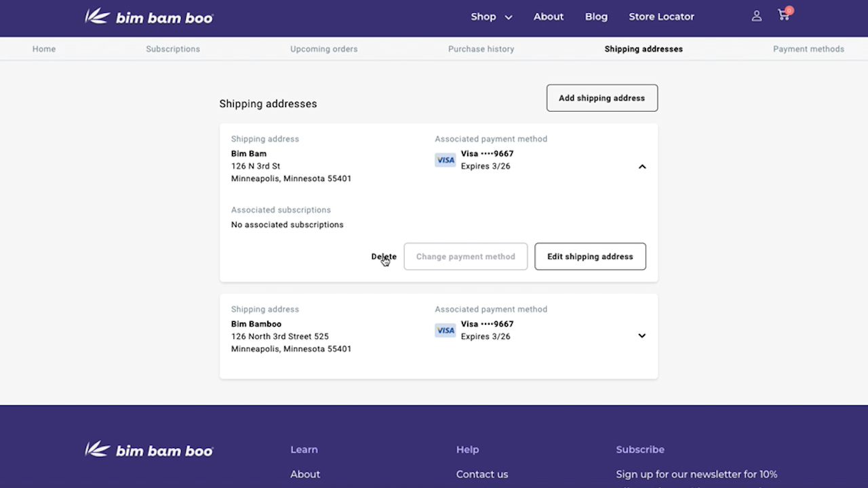Click the Learn footer heading
Viewport: 868px width, 488px height.
click(x=304, y=449)
